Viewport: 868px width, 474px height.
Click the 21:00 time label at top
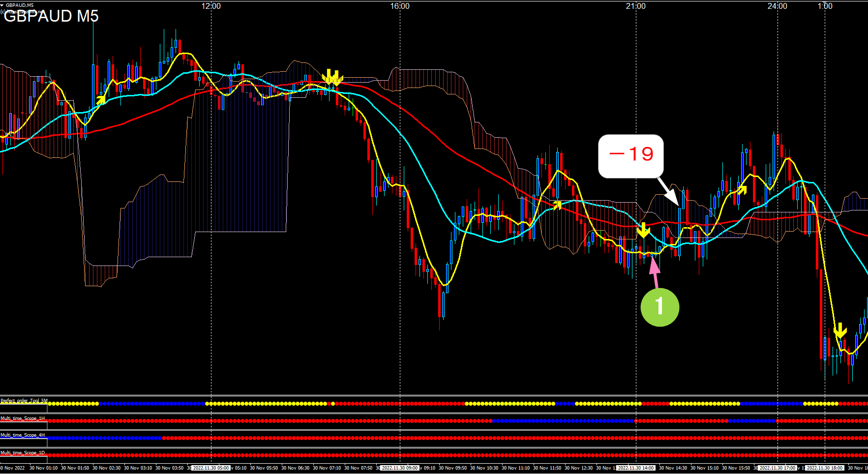pos(636,6)
